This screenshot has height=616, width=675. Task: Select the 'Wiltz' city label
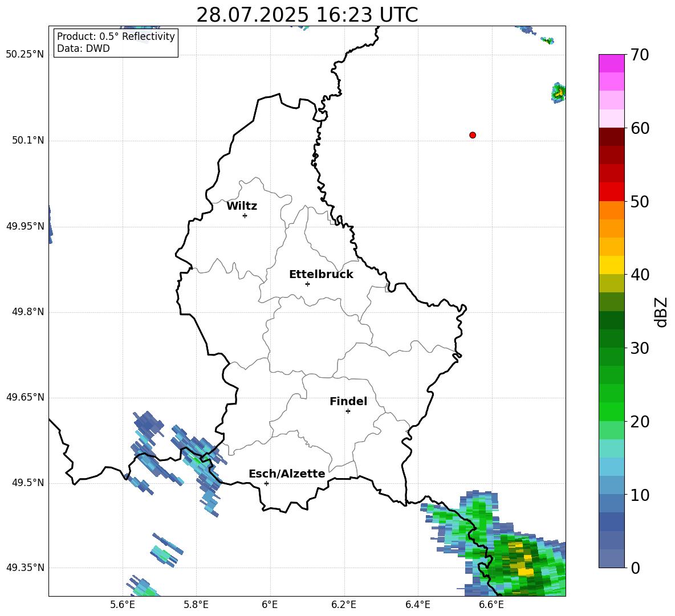242,206
